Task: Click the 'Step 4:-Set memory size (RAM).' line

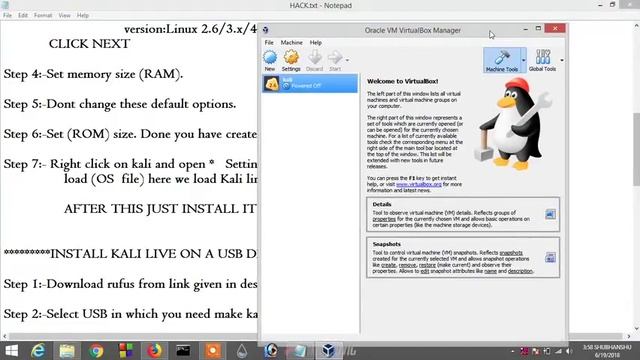Action: point(93,74)
